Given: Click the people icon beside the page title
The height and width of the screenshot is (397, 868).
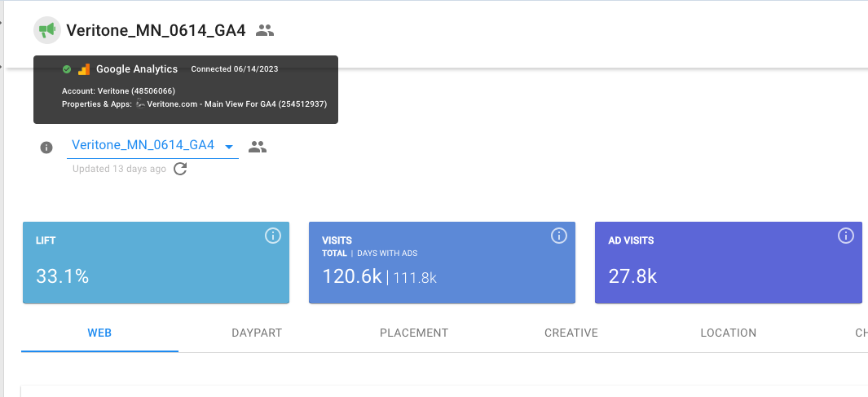Looking at the screenshot, I should (265, 30).
